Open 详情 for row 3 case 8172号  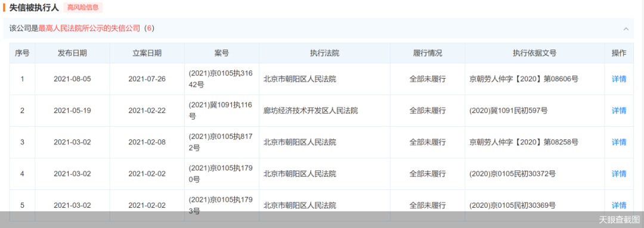[x=619, y=142]
